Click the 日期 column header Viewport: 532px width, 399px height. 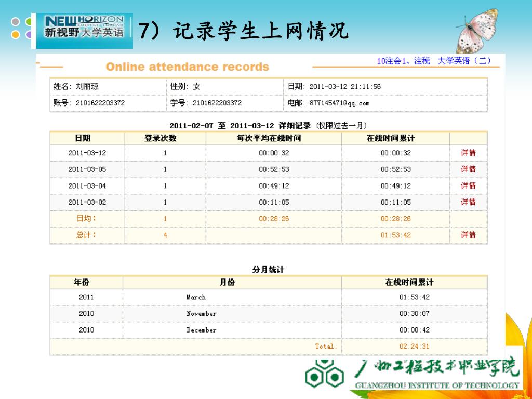tap(83, 138)
